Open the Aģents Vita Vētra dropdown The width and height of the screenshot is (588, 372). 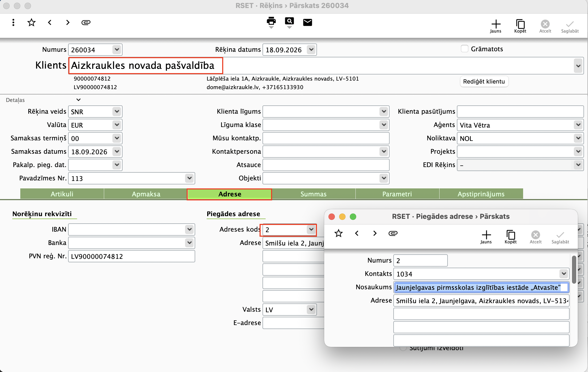point(578,125)
